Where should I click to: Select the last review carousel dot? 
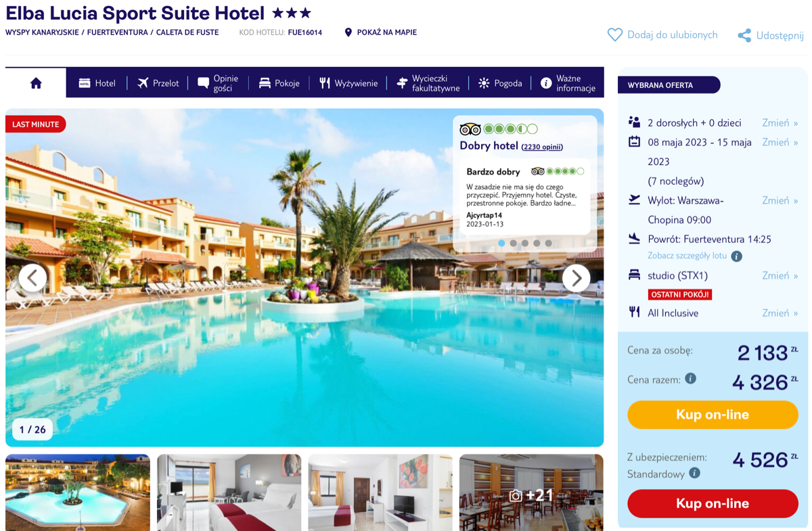point(548,243)
